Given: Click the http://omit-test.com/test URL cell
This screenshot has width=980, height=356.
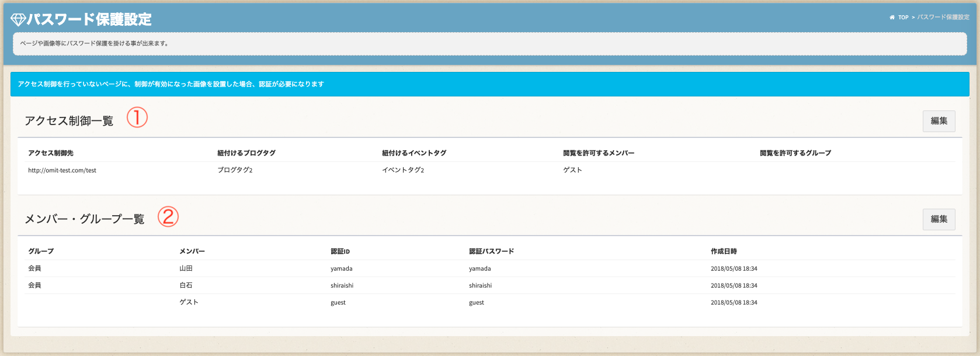Looking at the screenshot, I should (x=62, y=171).
